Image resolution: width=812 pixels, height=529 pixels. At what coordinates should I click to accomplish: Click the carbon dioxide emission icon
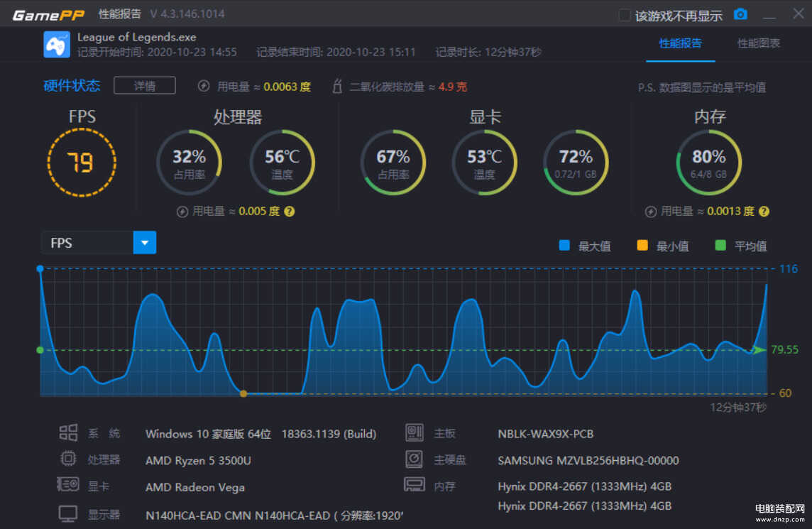coord(337,86)
